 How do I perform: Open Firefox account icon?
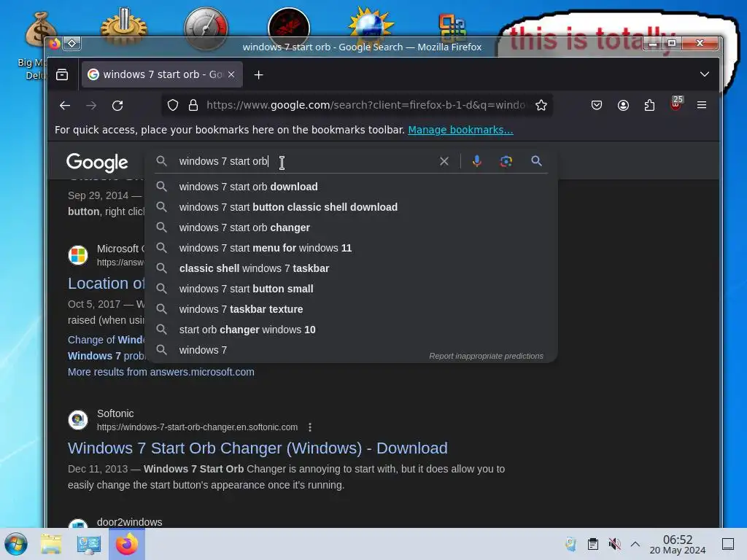pyautogui.click(x=623, y=105)
